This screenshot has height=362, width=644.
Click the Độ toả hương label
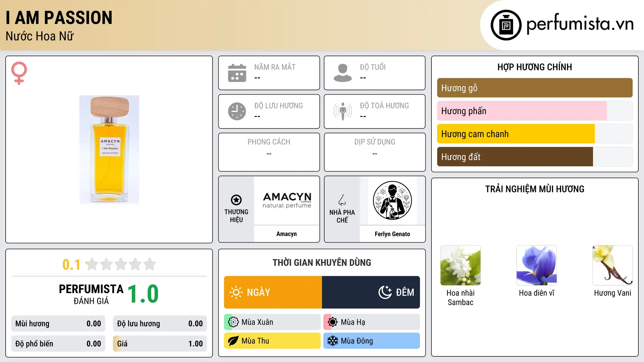[x=384, y=106]
